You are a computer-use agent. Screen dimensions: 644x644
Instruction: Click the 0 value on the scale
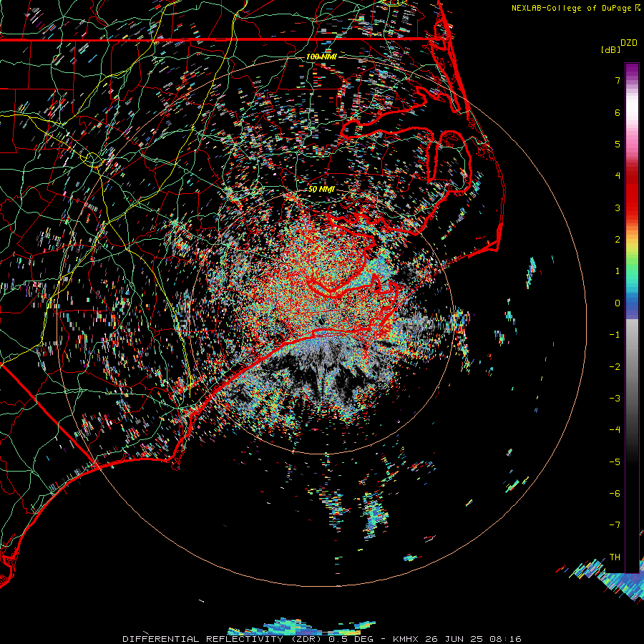618,303
